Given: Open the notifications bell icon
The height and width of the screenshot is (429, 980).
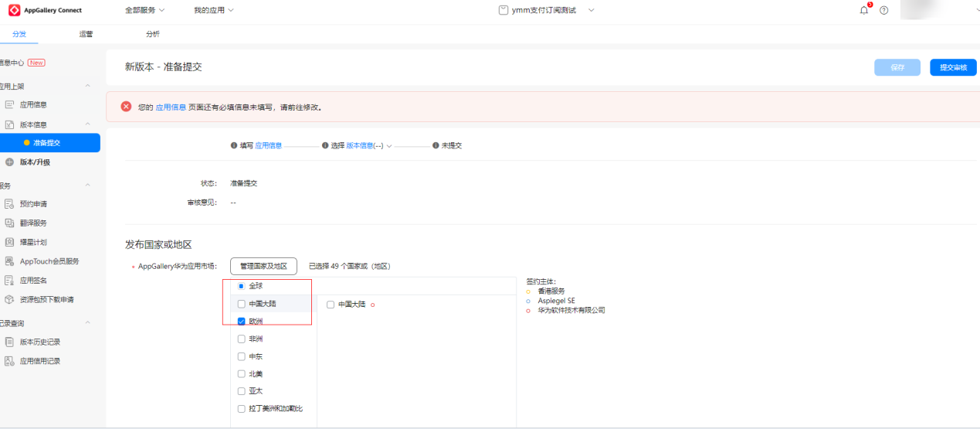Looking at the screenshot, I should [x=864, y=10].
